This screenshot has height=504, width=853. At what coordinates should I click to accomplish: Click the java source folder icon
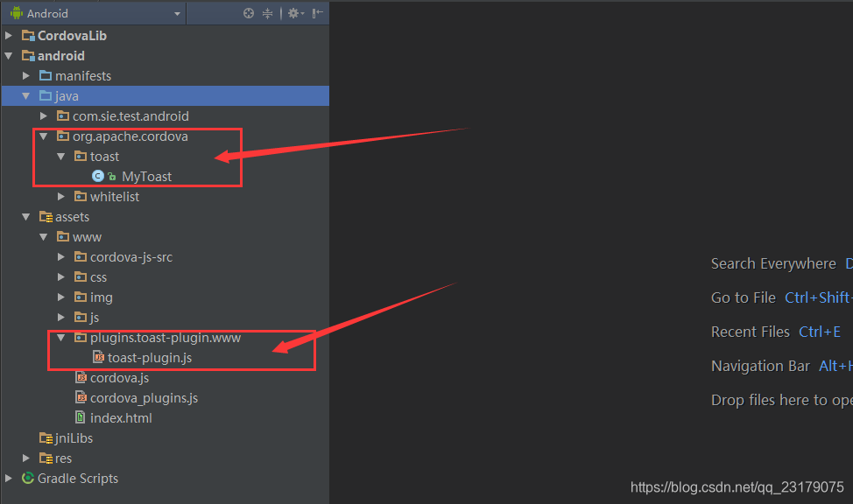[46, 95]
